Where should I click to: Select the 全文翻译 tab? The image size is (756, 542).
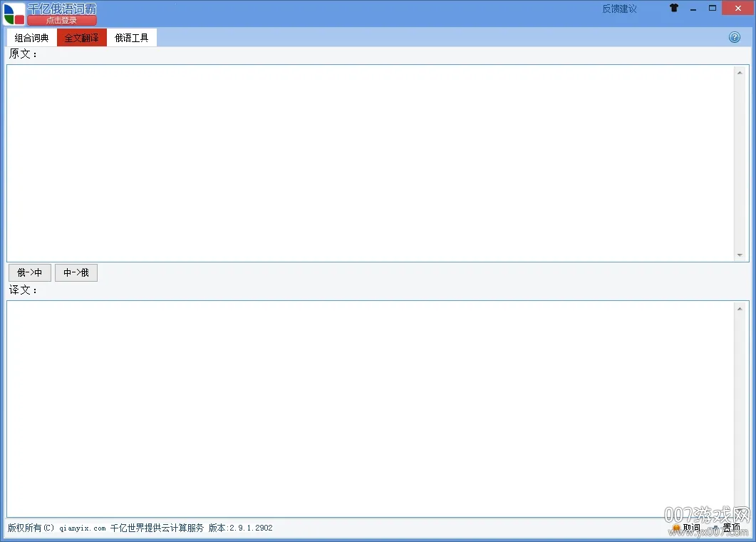81,37
